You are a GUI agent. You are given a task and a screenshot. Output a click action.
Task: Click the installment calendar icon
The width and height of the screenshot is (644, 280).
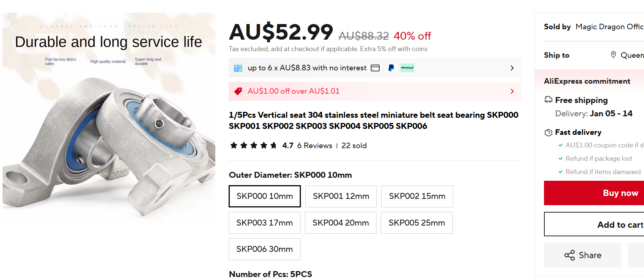click(x=238, y=68)
